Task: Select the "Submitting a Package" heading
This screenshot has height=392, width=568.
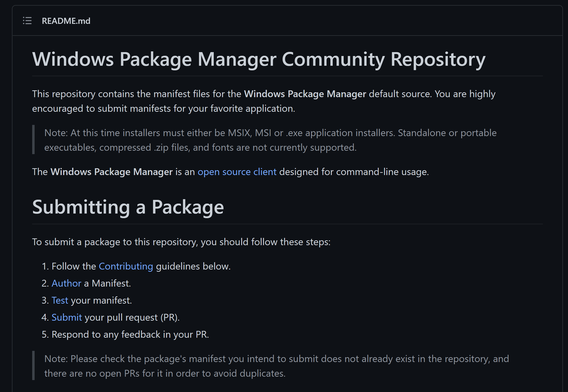Action: click(x=128, y=207)
